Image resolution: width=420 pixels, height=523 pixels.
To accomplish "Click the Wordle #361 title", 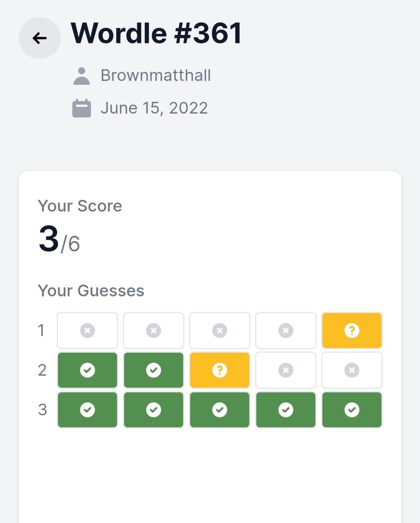I will coord(157,33).
